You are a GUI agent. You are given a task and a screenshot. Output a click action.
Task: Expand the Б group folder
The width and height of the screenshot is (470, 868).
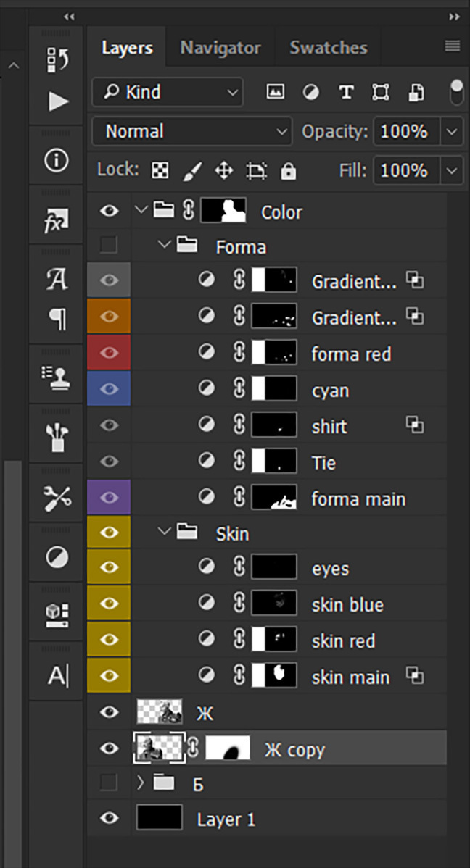click(x=141, y=782)
